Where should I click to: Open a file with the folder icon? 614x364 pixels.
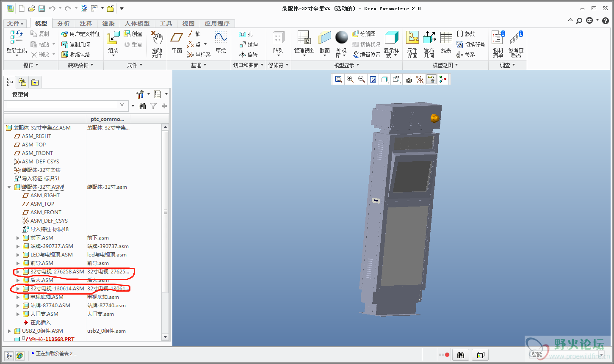click(x=31, y=8)
